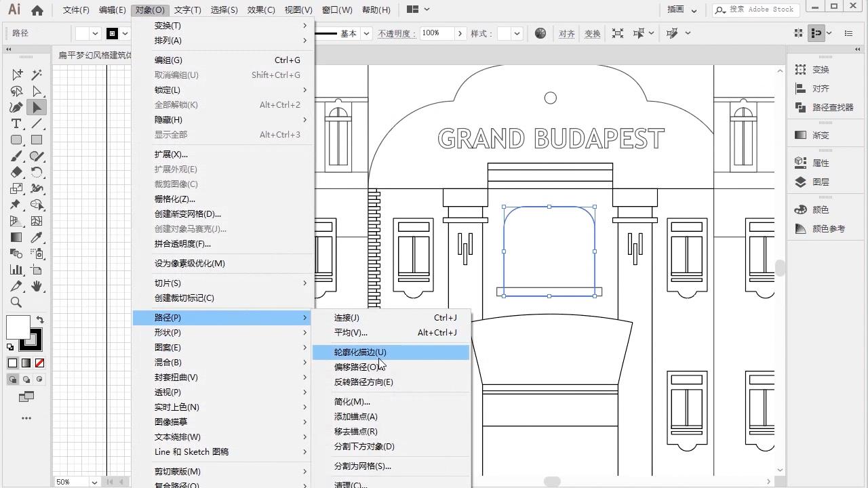Change the screen mode

[26, 396]
